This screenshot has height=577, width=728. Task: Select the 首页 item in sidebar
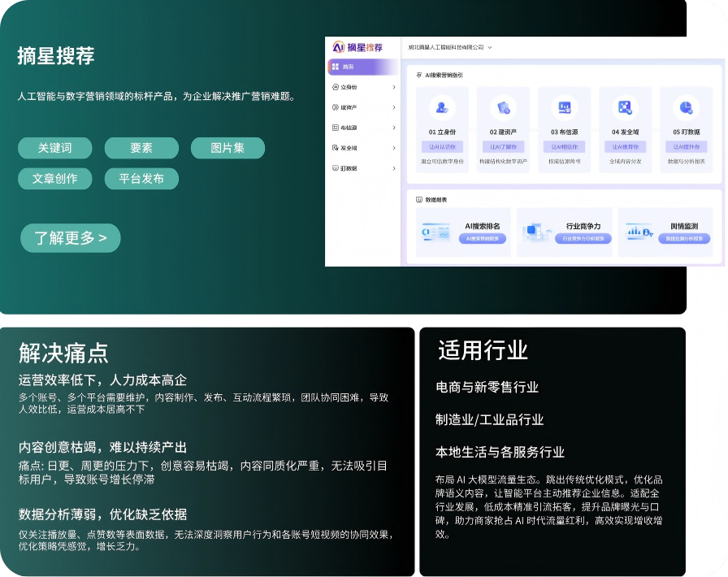[x=363, y=67]
